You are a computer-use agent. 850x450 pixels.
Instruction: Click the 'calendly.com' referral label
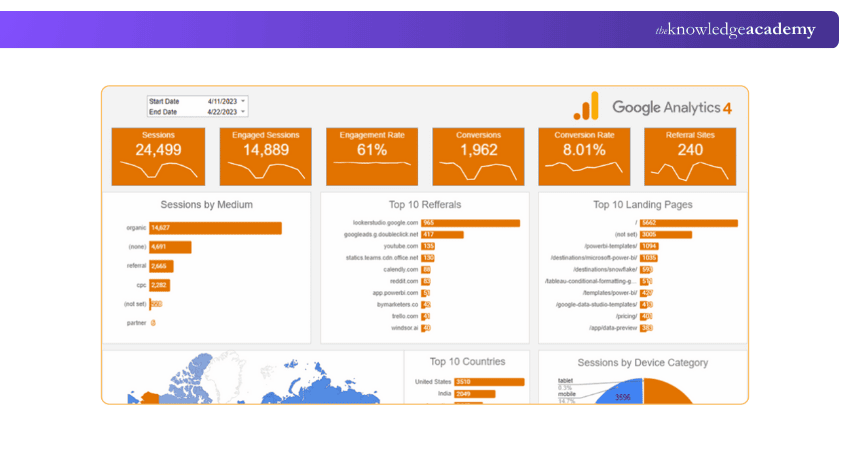401,269
